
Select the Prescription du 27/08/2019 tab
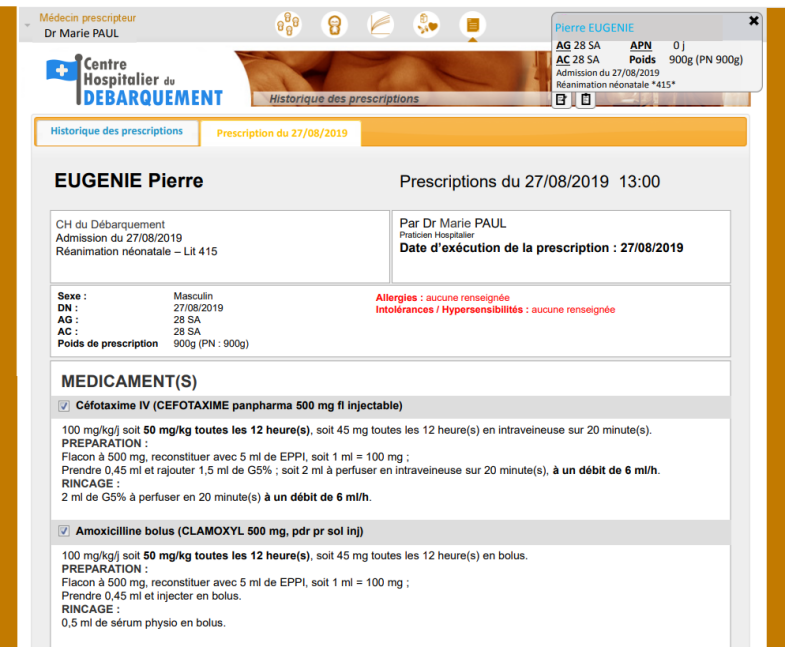[x=281, y=133]
